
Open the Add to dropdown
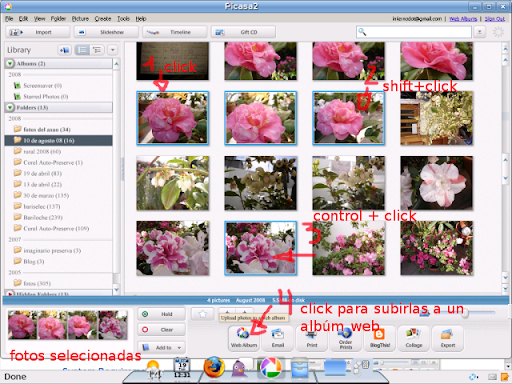(162, 348)
